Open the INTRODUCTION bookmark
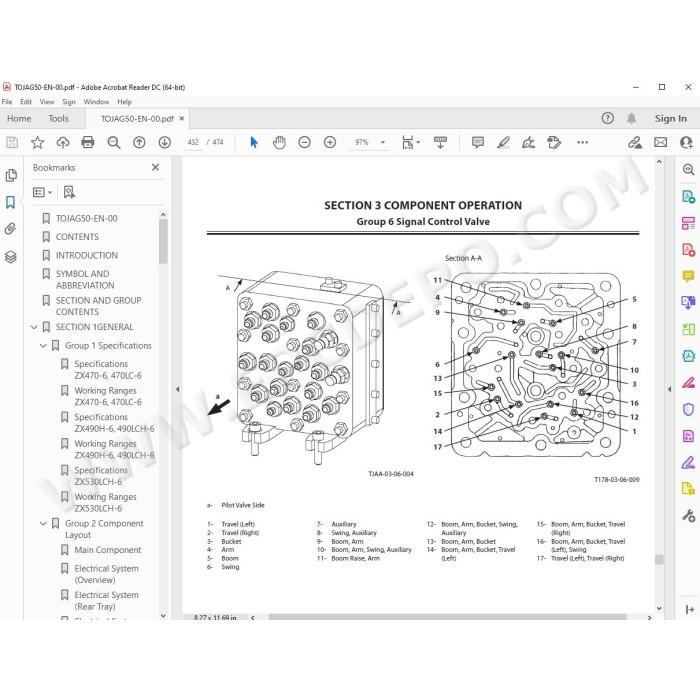700x700 pixels. tap(87, 255)
